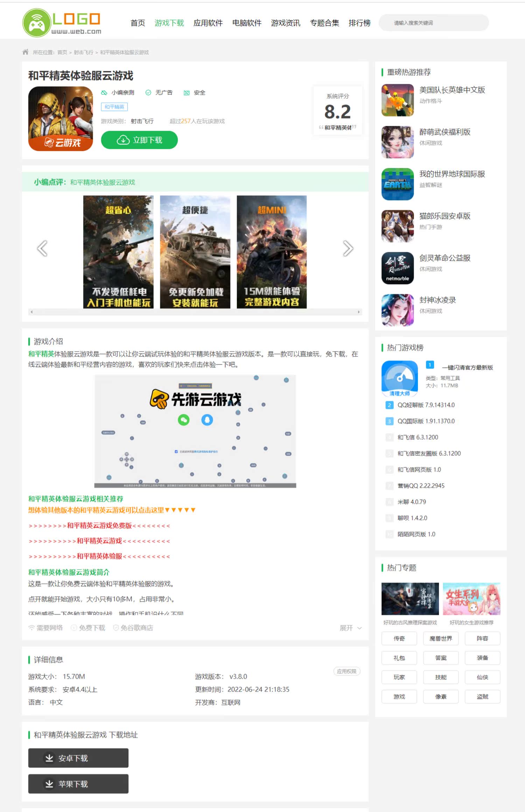The height and width of the screenshot is (812, 525).
Task: Click the 和平精英 tag label
Action: tap(114, 107)
